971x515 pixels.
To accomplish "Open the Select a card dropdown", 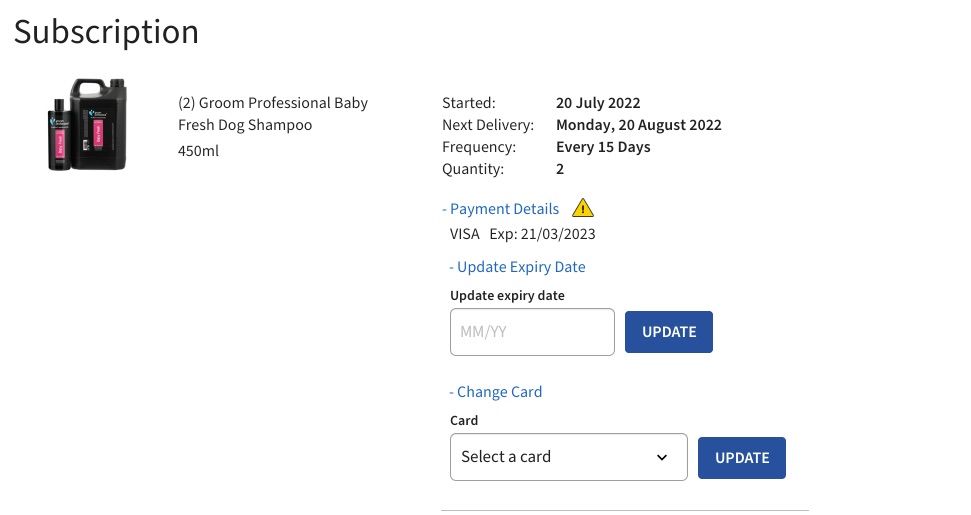I will (568, 457).
